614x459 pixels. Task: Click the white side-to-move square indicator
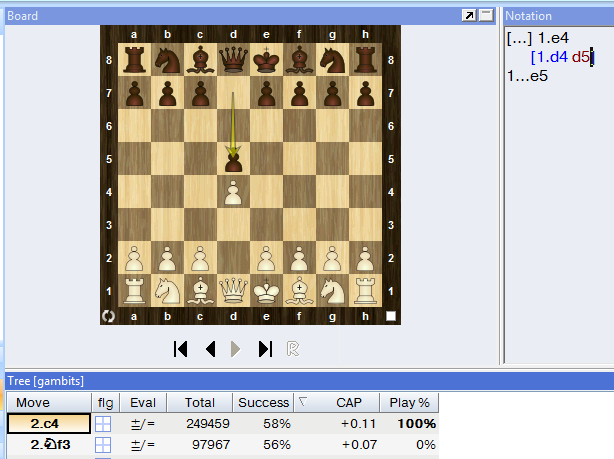tap(392, 316)
